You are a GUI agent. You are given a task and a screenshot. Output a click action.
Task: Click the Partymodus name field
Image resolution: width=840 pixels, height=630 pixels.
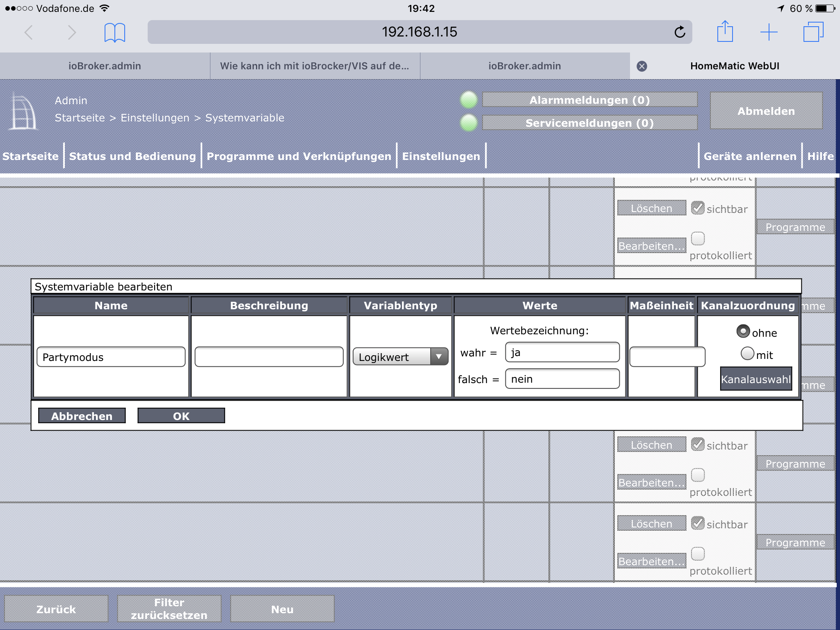click(111, 357)
